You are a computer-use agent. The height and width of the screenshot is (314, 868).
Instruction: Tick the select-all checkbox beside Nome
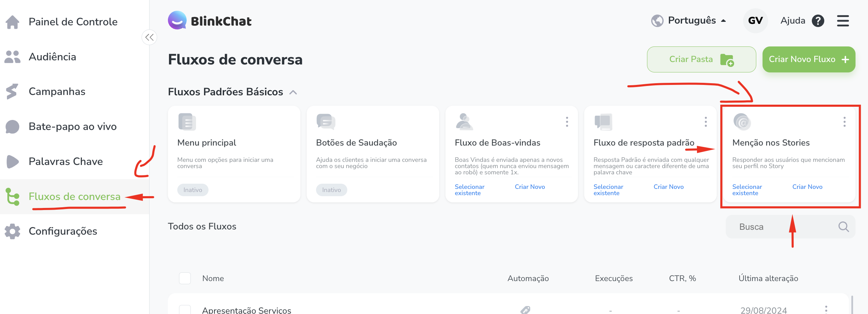pos(185,278)
